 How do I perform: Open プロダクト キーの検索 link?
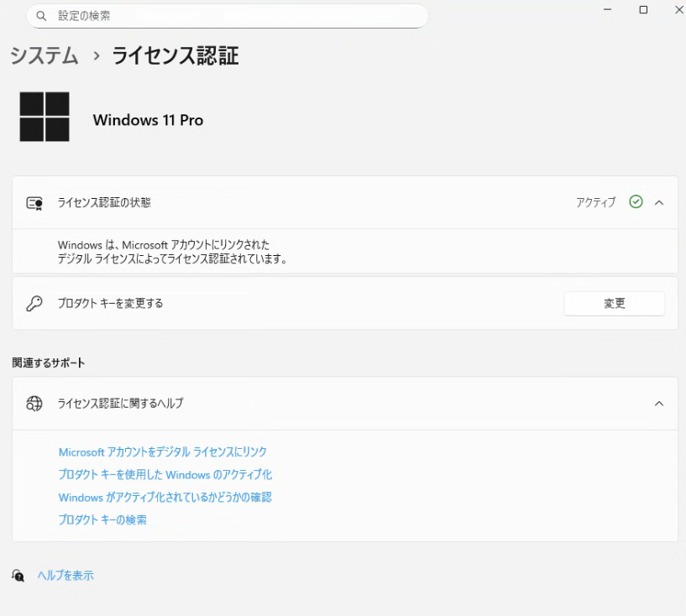pos(102,519)
